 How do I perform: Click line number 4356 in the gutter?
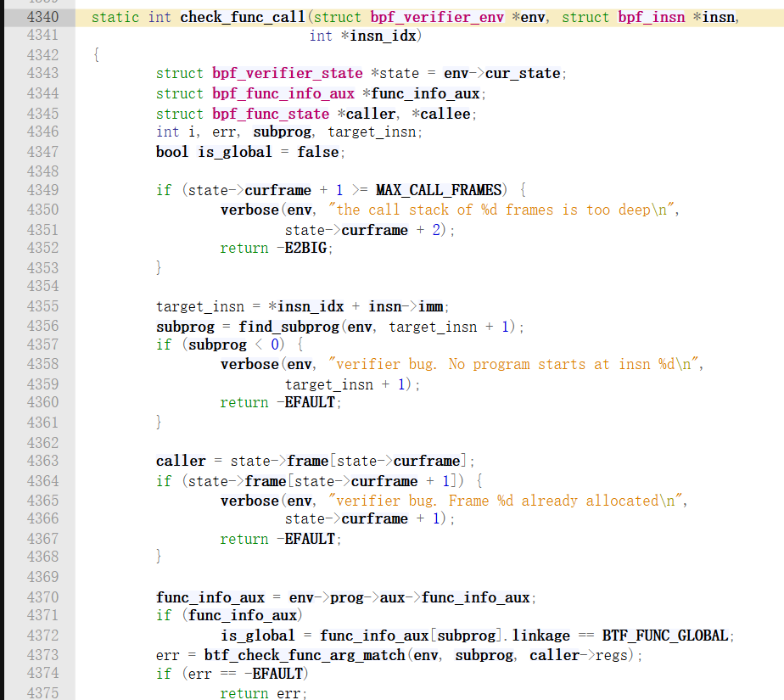coord(43,326)
